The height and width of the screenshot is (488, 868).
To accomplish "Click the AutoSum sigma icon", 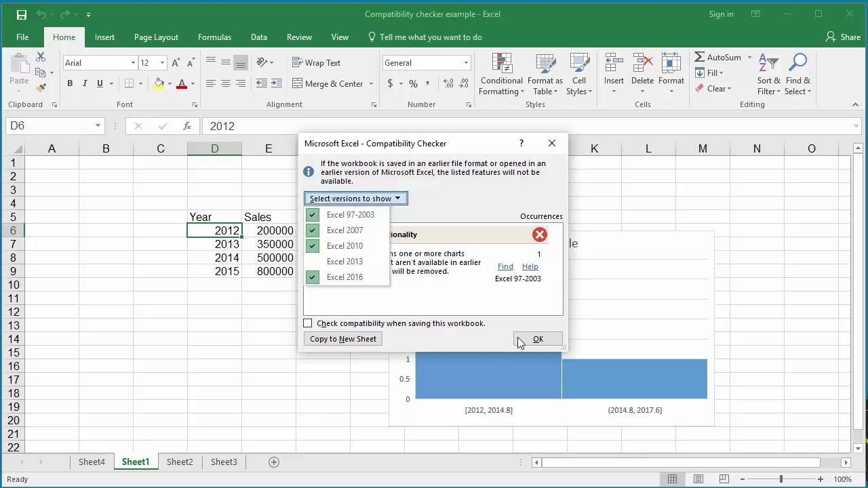I will [x=700, y=58].
